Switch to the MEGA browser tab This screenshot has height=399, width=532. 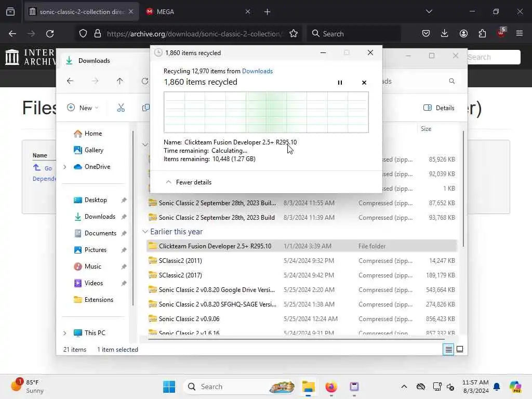(198, 11)
